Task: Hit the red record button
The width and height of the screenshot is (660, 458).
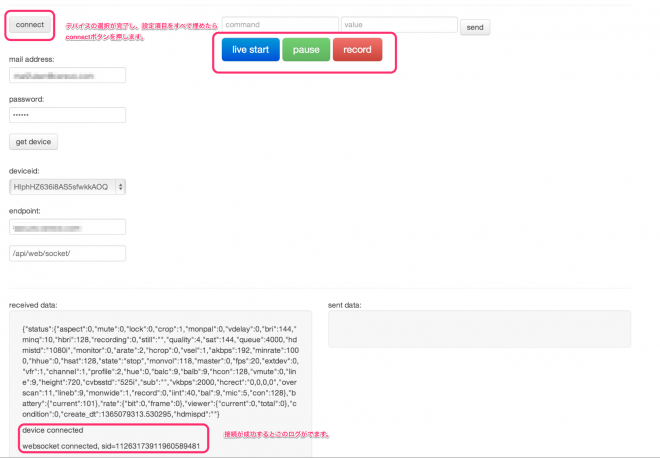Action: pyautogui.click(x=357, y=50)
